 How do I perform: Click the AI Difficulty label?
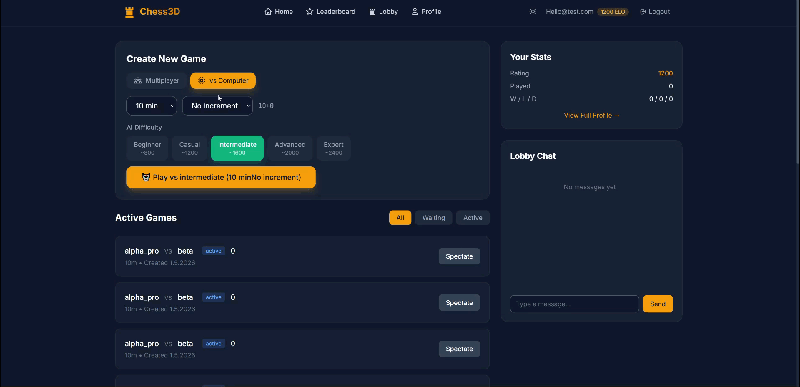[144, 127]
